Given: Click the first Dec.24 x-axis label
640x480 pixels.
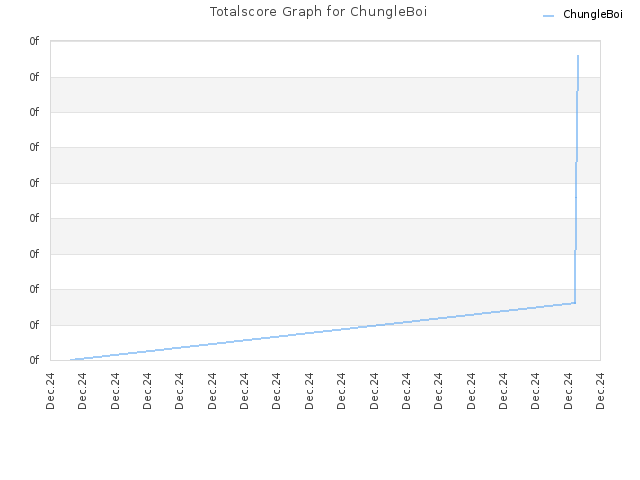Looking at the screenshot, I should 50,391.
